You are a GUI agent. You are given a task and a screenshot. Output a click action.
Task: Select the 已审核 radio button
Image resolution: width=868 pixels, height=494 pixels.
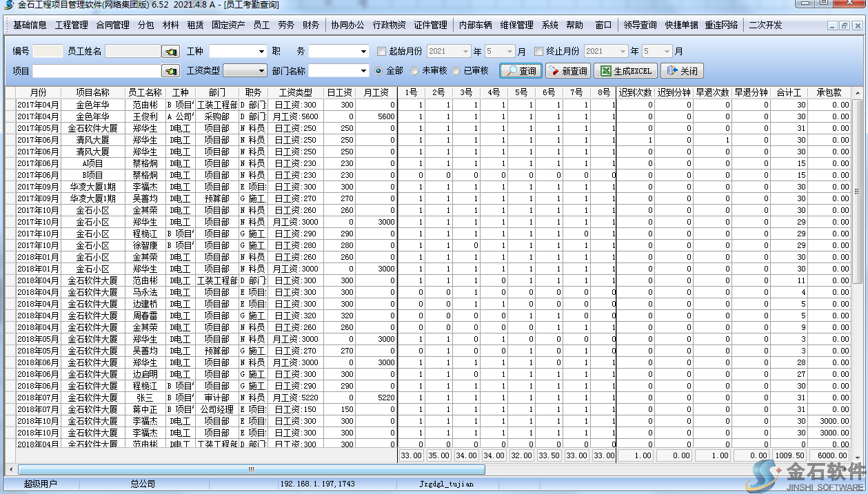456,71
